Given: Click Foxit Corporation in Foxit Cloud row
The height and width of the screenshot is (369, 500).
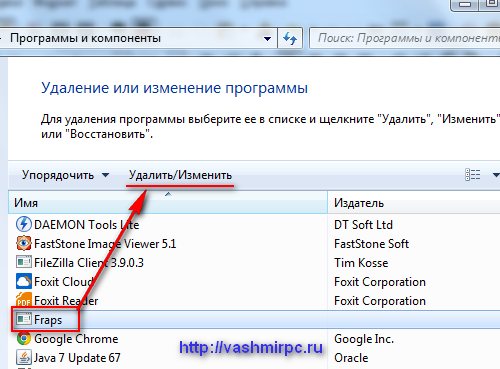Looking at the screenshot, I should pos(380,282).
